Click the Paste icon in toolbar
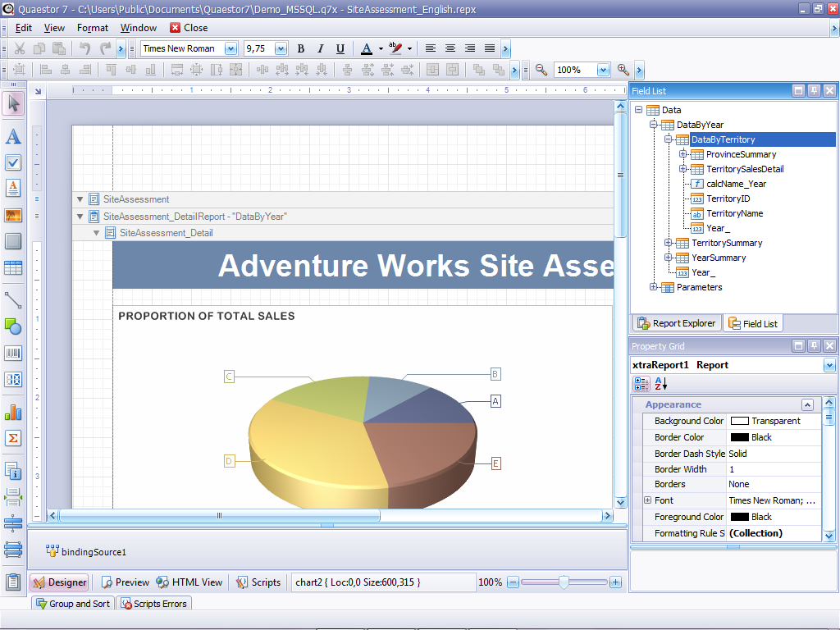Image resolution: width=840 pixels, height=630 pixels. (x=59, y=48)
